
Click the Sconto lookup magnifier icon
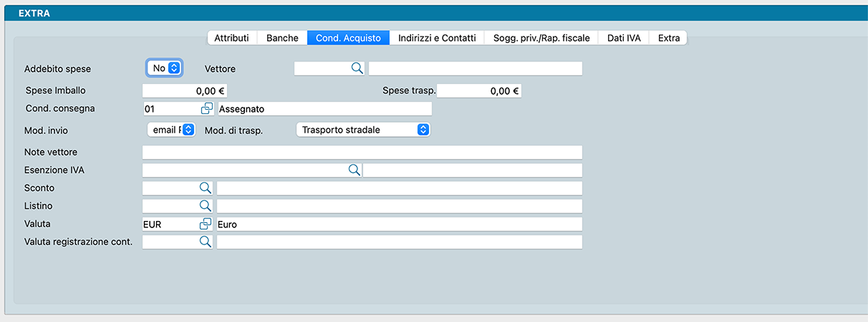[x=205, y=188]
